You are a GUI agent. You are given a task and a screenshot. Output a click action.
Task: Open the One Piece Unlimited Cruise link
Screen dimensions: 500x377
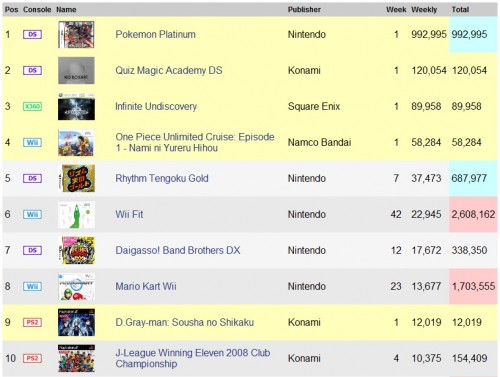click(195, 142)
